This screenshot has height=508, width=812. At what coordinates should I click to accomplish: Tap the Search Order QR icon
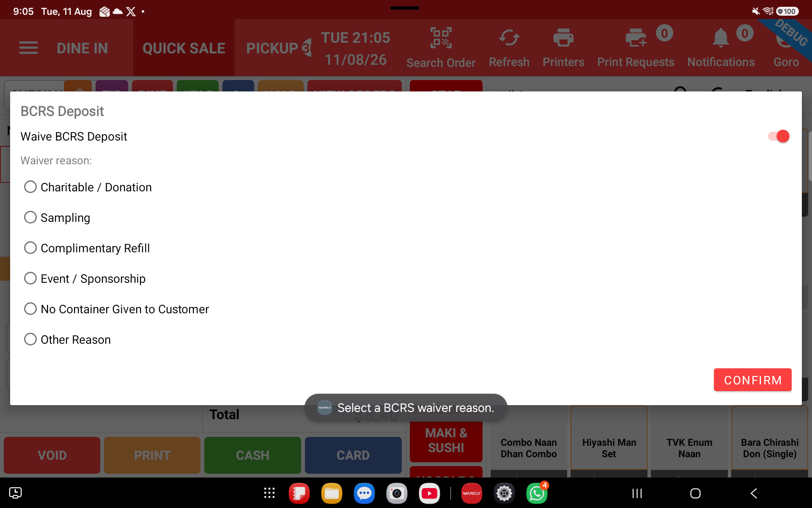coord(441,38)
